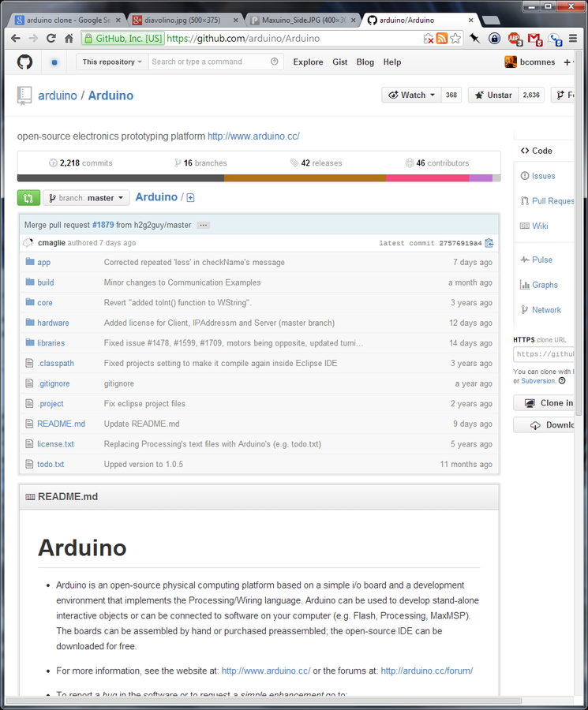Open the This repository search scope dropdown
The height and width of the screenshot is (710, 588).
(112, 62)
